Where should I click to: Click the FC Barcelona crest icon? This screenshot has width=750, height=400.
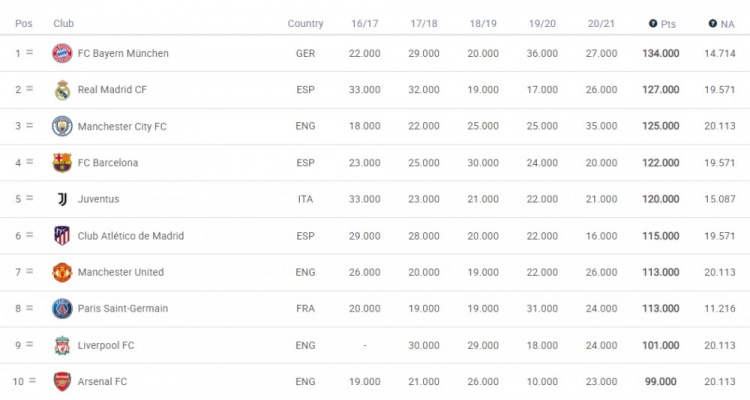coord(62,163)
